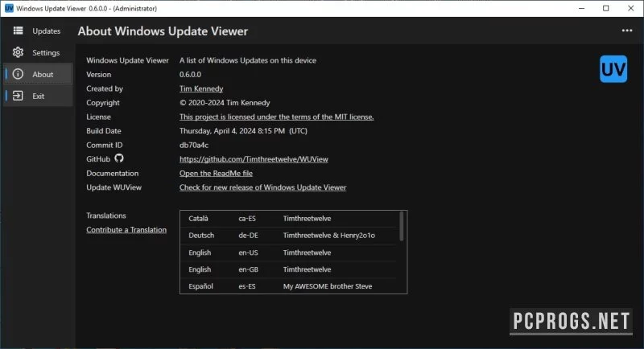Select the English en-GB translation row
644x349 pixels.
click(290, 269)
